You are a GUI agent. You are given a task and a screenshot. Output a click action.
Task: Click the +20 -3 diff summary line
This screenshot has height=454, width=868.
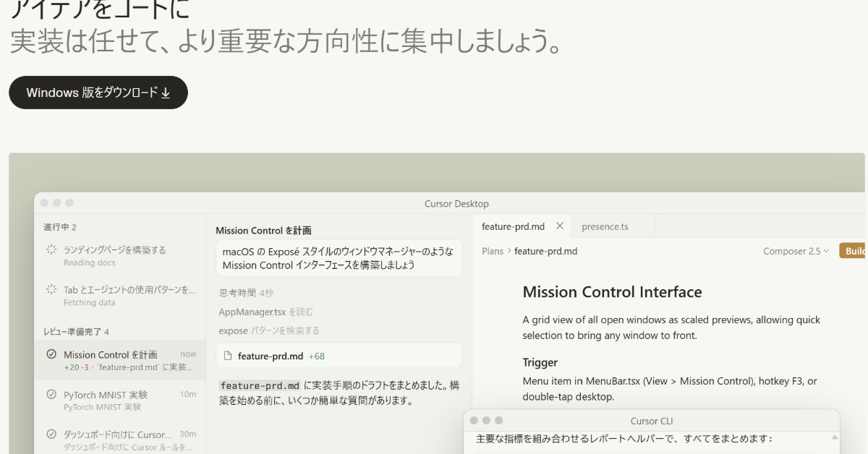pyautogui.click(x=128, y=367)
